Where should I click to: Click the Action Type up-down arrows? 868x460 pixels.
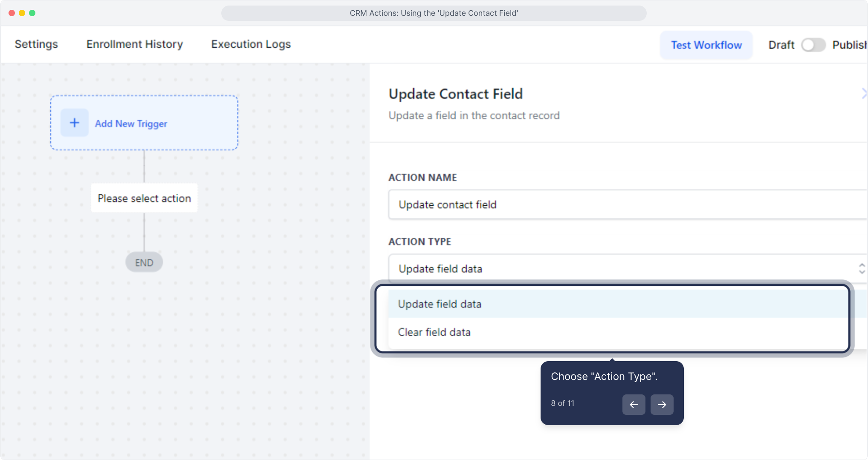(862, 269)
